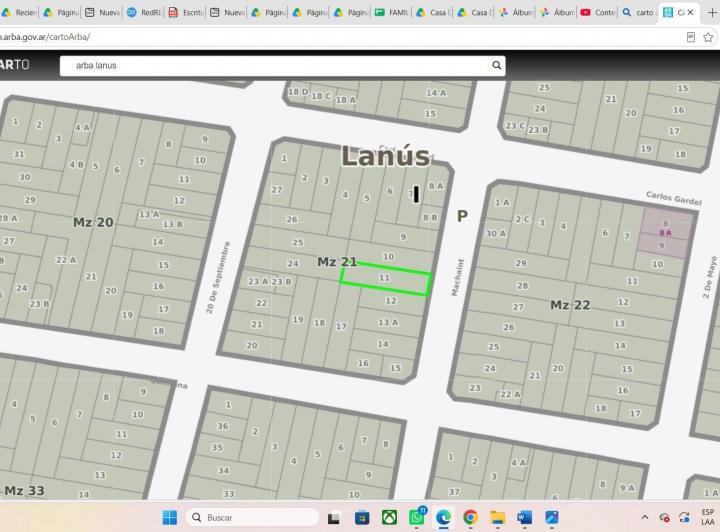Open File Explorer from the taskbar
The width and height of the screenshot is (720, 532).
[x=497, y=518]
